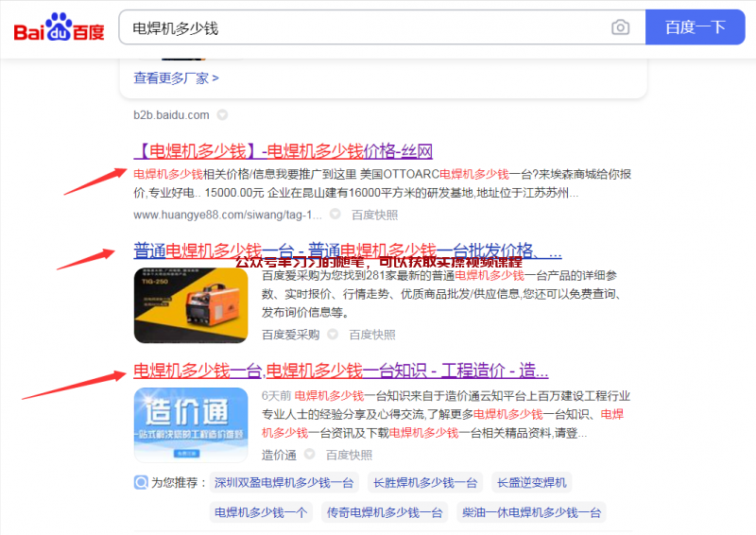This screenshot has width=756, height=535.
Task: Open 百度快照 under the huangye88 result
Action: pyautogui.click(x=374, y=215)
